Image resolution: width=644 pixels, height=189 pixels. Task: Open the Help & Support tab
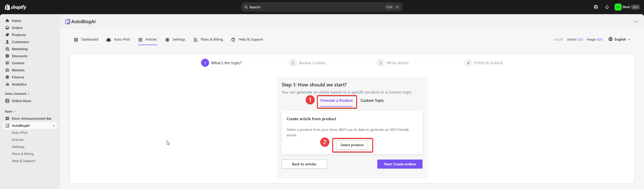247,40
